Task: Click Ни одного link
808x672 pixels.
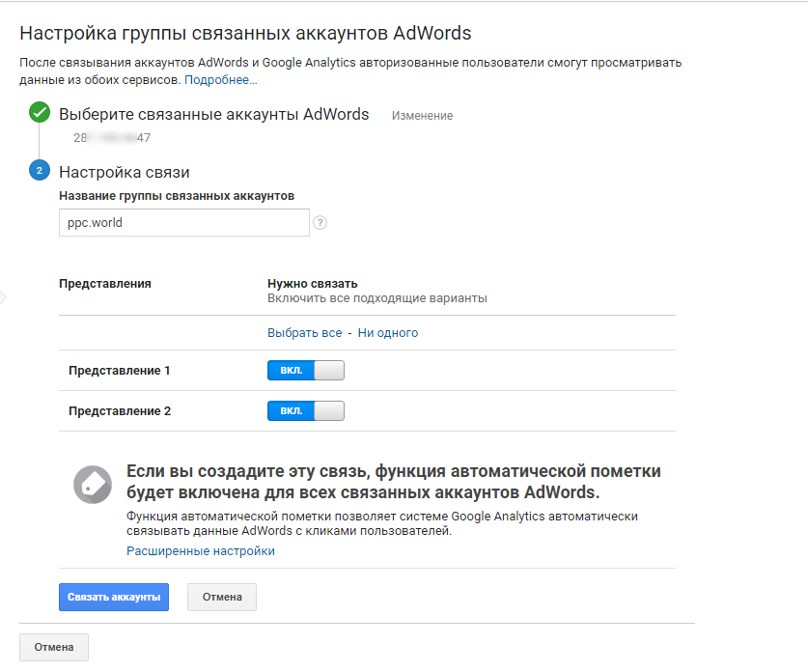Action: [388, 333]
